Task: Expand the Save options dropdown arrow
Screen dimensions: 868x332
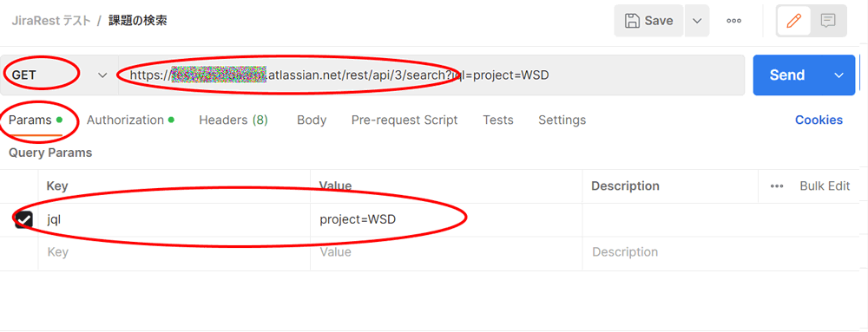Action: click(697, 21)
